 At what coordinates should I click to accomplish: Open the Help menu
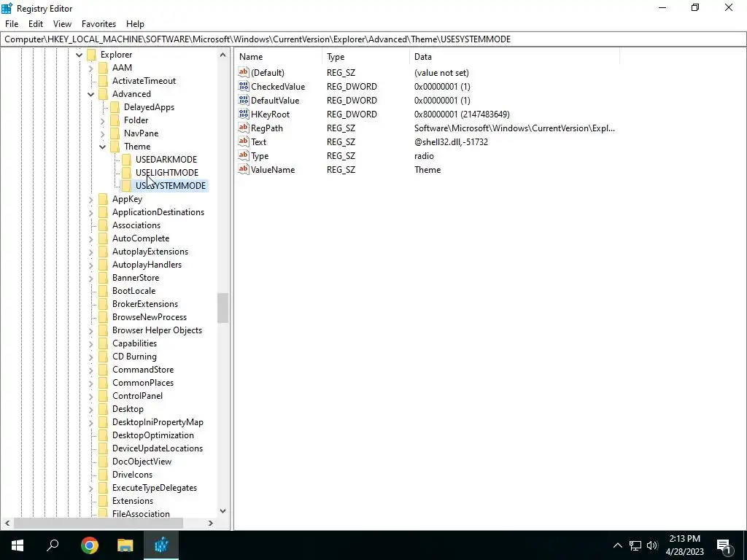point(135,24)
